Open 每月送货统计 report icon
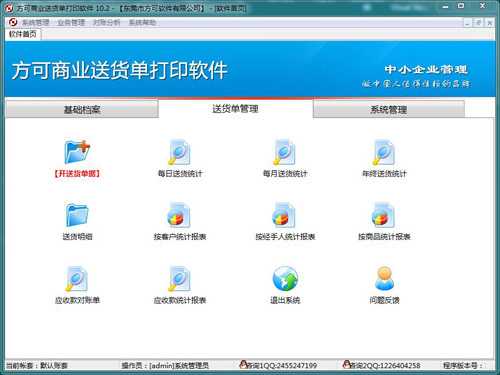Viewport: 500px width, 375px height. coord(284,152)
